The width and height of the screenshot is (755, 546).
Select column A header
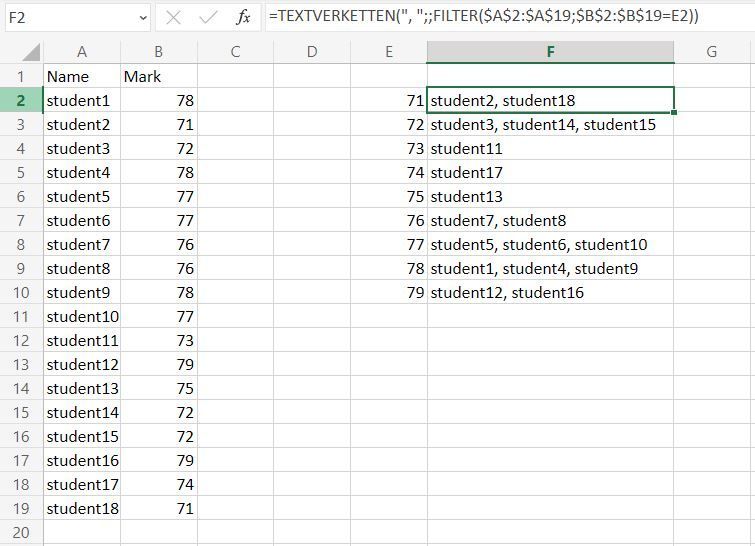[x=82, y=52]
